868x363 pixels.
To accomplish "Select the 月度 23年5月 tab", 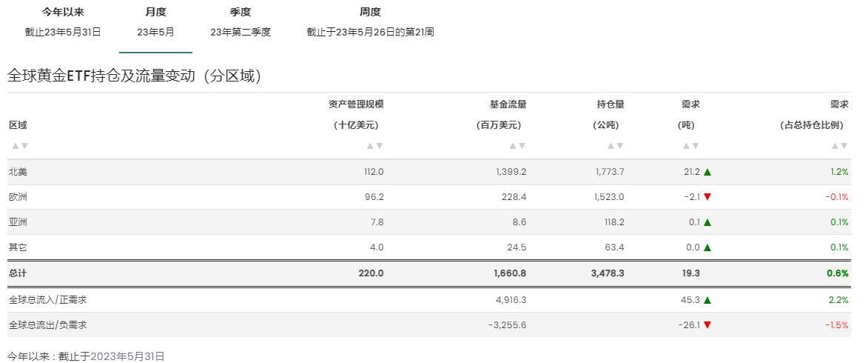I will point(155,22).
